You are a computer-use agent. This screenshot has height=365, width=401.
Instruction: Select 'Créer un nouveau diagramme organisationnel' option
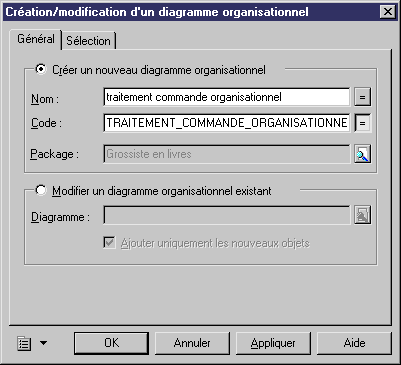pos(41,69)
